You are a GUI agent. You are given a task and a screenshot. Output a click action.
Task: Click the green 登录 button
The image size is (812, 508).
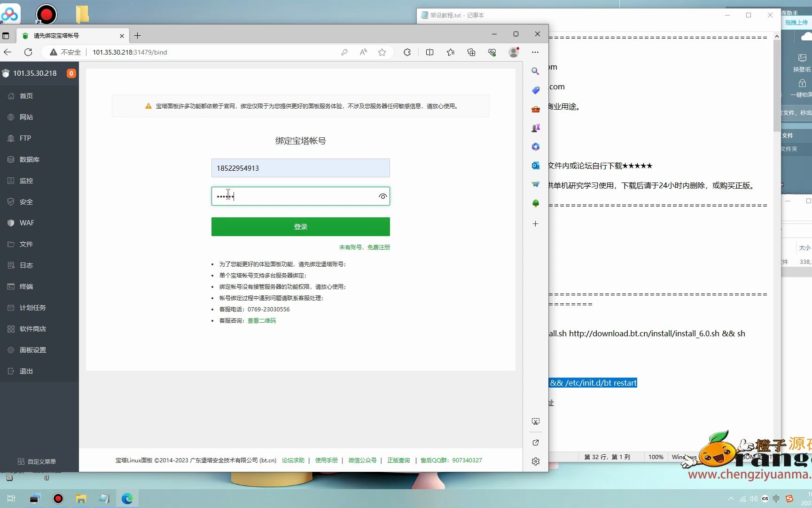301,227
